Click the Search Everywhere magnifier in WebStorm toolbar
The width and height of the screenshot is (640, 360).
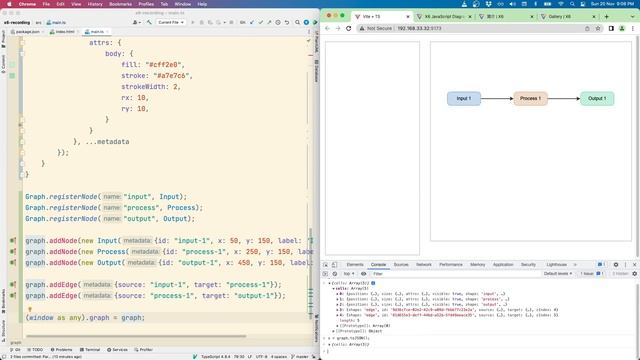tap(298, 22)
